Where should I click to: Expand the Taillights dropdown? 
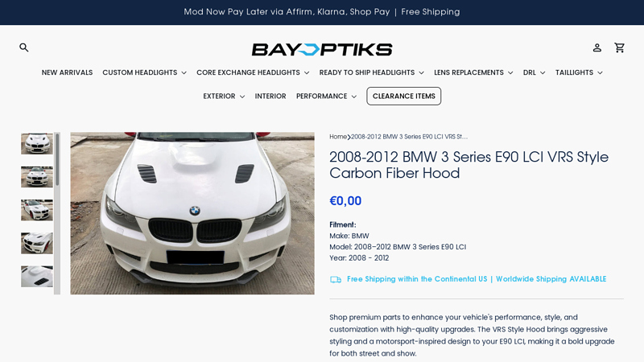pos(579,72)
